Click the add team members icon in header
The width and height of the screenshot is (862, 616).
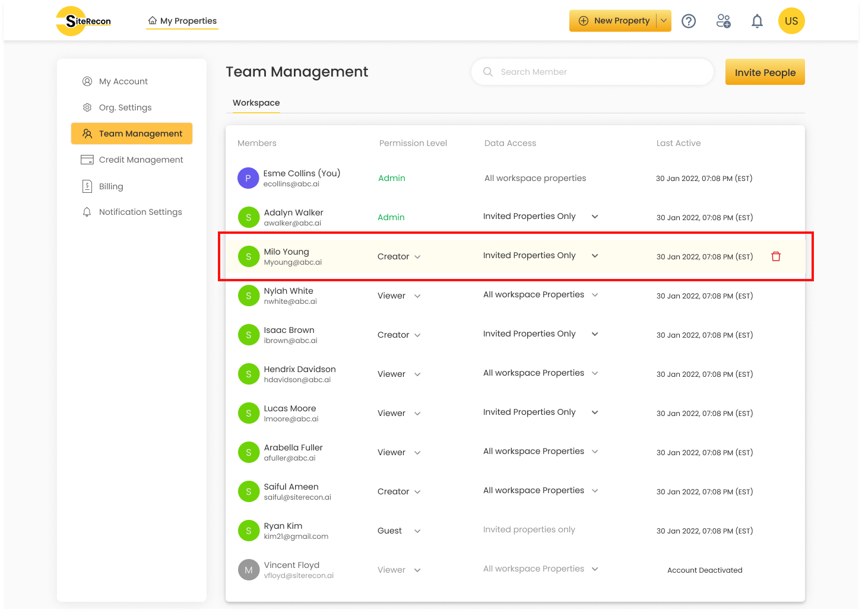723,21
